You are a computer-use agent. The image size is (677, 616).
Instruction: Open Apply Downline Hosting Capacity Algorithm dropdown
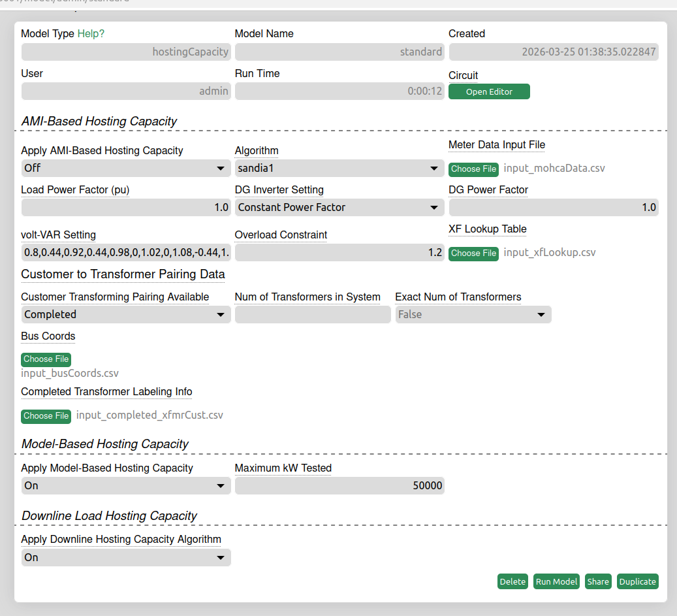click(x=126, y=557)
